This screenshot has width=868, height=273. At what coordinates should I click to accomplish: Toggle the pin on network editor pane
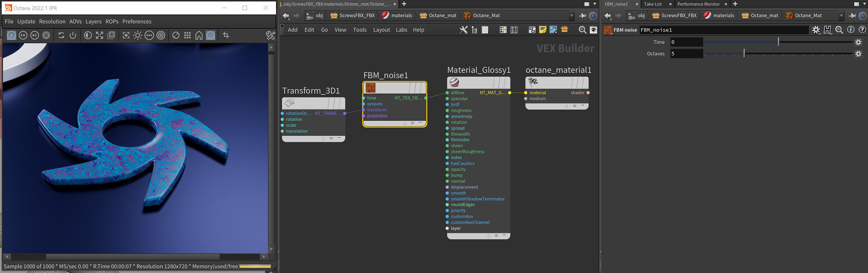tap(582, 15)
